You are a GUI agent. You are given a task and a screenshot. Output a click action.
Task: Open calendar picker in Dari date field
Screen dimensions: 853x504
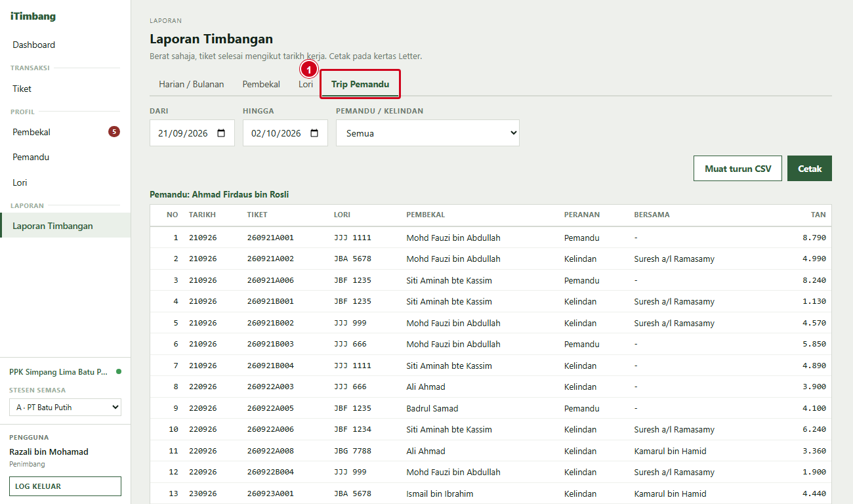coord(221,133)
